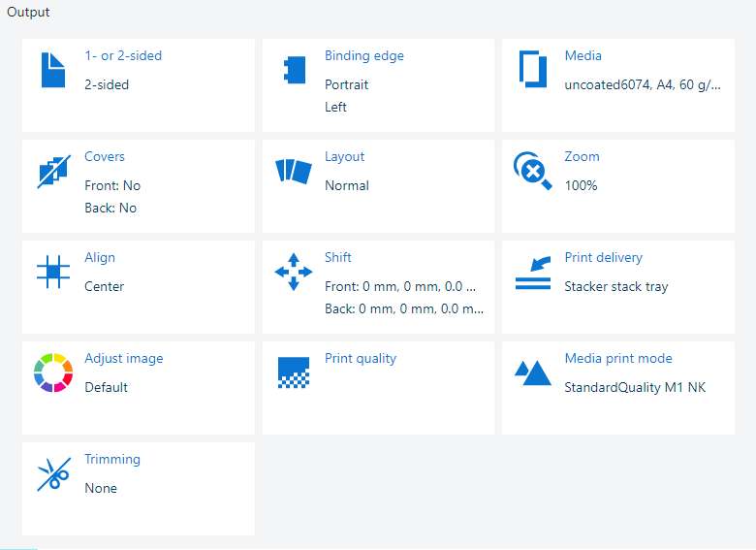Open the Print delivery setting
Viewport: 756px width, 550px height.
[x=603, y=258]
